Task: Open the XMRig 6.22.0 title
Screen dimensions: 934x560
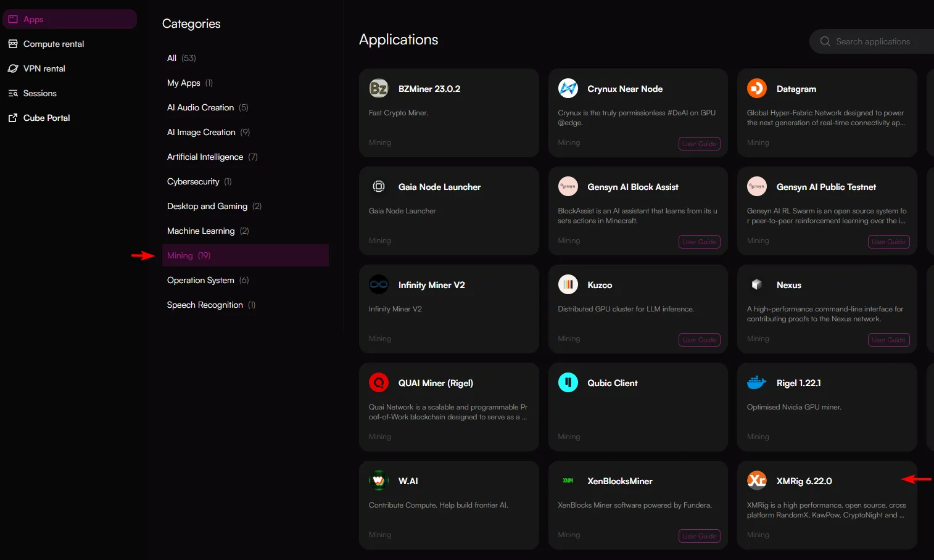Action: coord(804,481)
